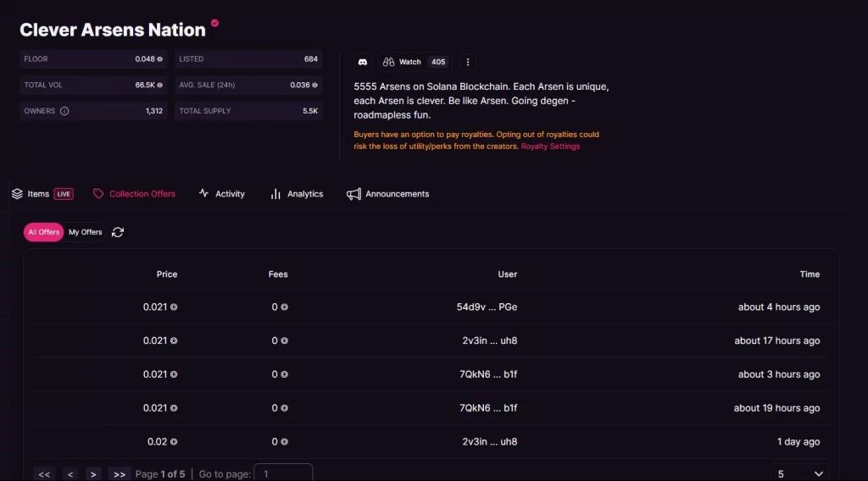Open the three-dot more options menu
Screen dimensions: 868x481
pyautogui.click(x=468, y=62)
